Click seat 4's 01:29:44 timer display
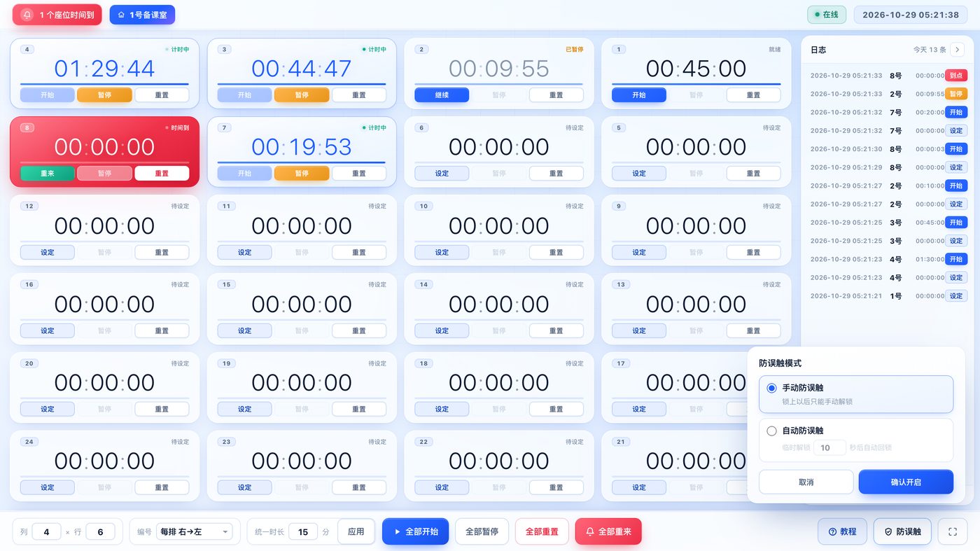The height and width of the screenshot is (551, 980). pos(104,69)
